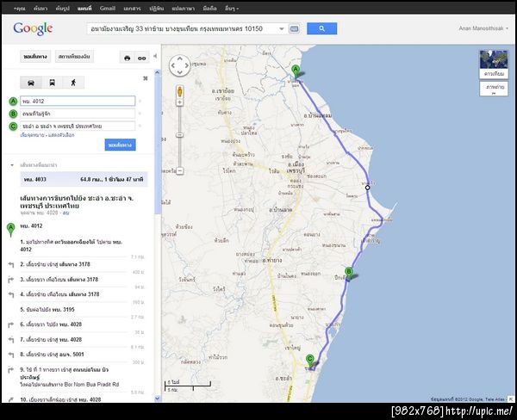
Task: Expand the search box dropdown arrow
Action: point(282,29)
